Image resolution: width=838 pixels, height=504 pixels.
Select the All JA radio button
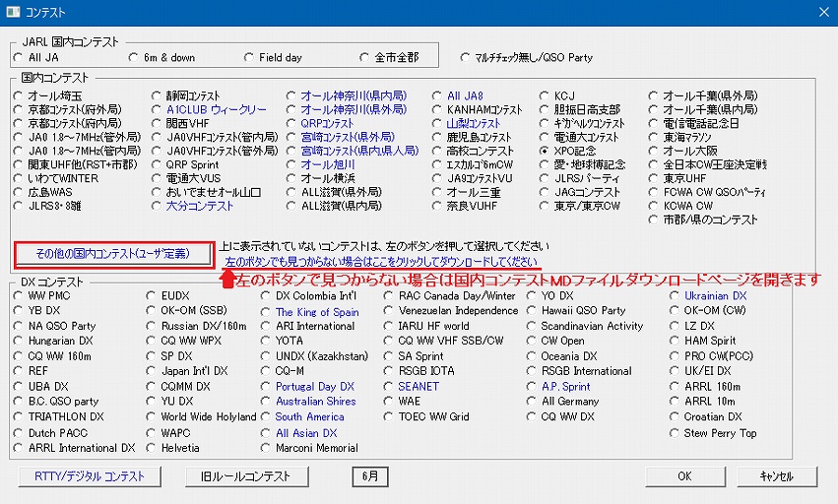tap(20, 58)
